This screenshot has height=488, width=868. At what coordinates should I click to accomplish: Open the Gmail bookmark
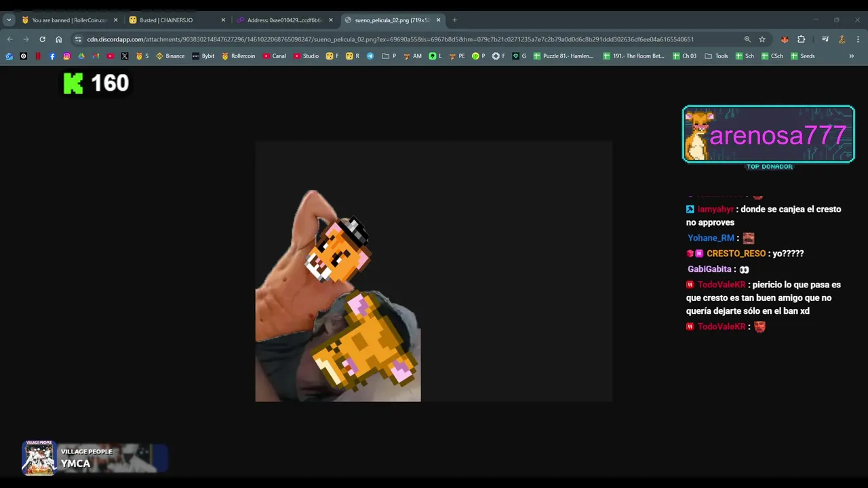point(96,56)
